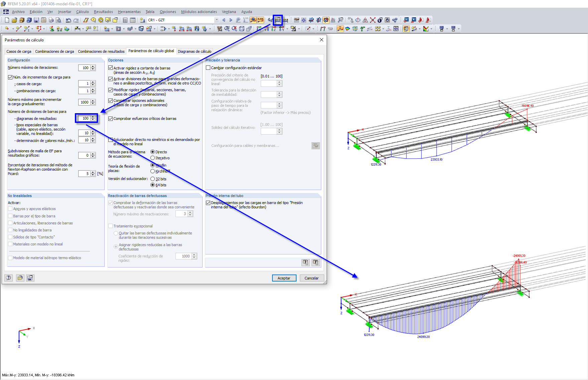Select the view in X direction icon
The height and width of the screenshot is (380, 588).
pos(259,29)
